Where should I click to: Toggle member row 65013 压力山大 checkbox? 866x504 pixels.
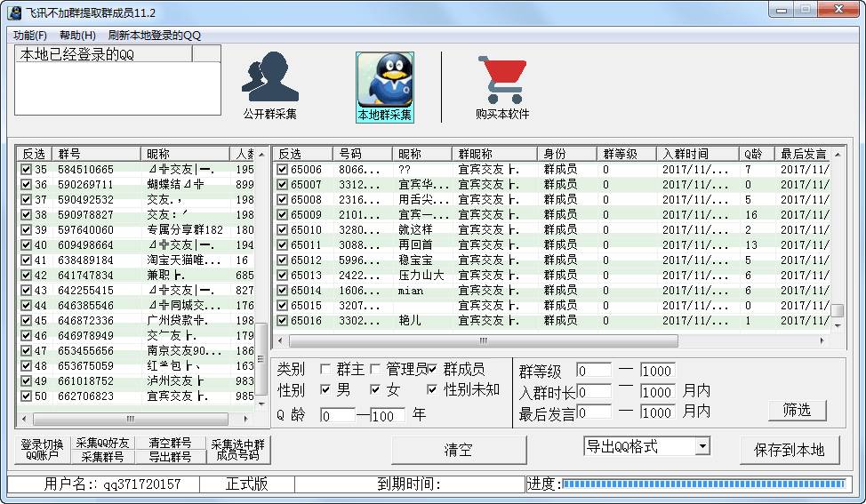(x=282, y=275)
